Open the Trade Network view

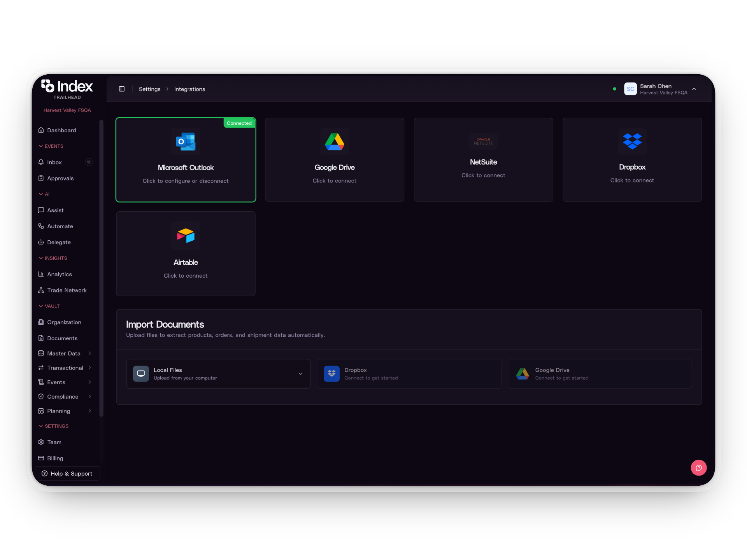67,290
